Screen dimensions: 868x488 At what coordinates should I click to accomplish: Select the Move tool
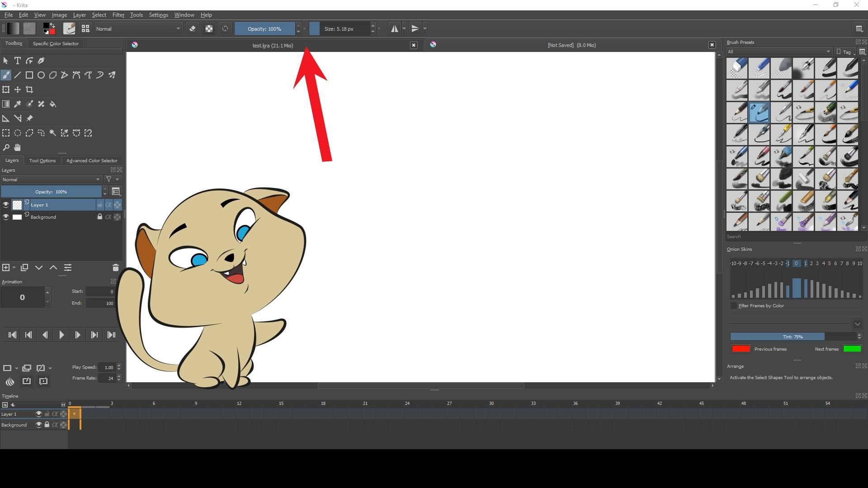(18, 89)
